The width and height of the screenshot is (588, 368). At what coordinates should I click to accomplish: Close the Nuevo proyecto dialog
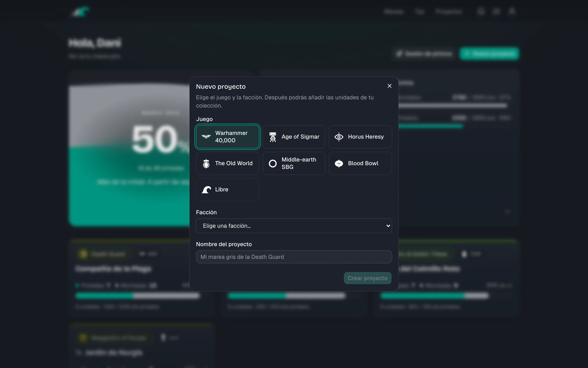pyautogui.click(x=390, y=86)
